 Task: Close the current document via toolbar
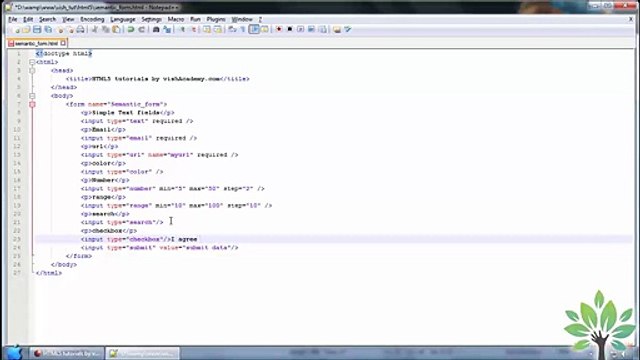coord(60,29)
